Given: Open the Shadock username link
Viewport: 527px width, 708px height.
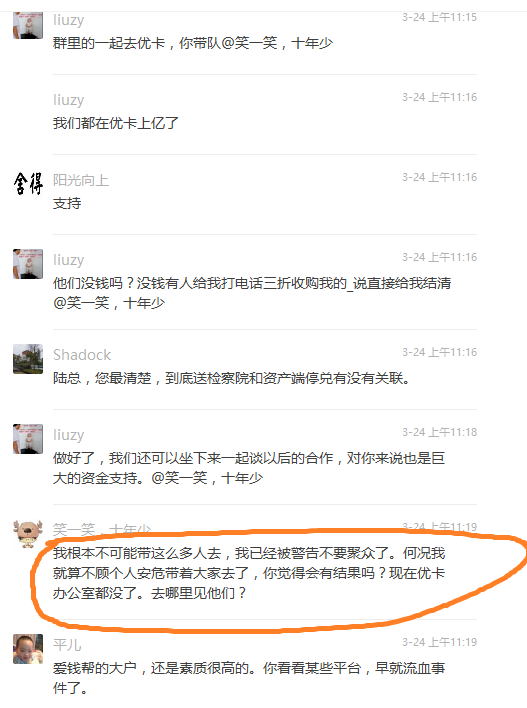Looking at the screenshot, I should 82,355.
